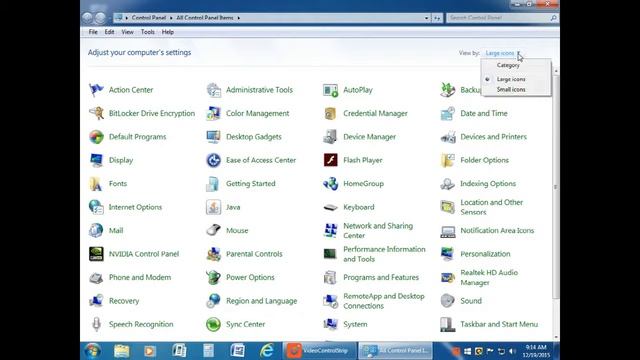Open the Credential Manager vault icon

click(331, 113)
